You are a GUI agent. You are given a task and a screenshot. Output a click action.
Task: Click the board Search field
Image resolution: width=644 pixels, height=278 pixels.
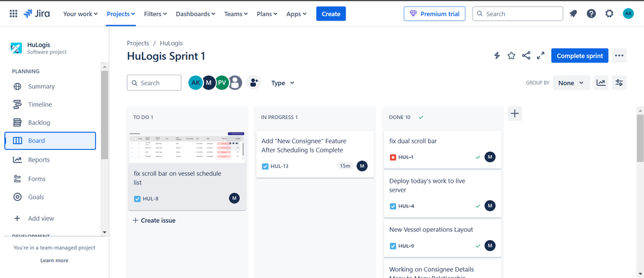click(x=154, y=83)
